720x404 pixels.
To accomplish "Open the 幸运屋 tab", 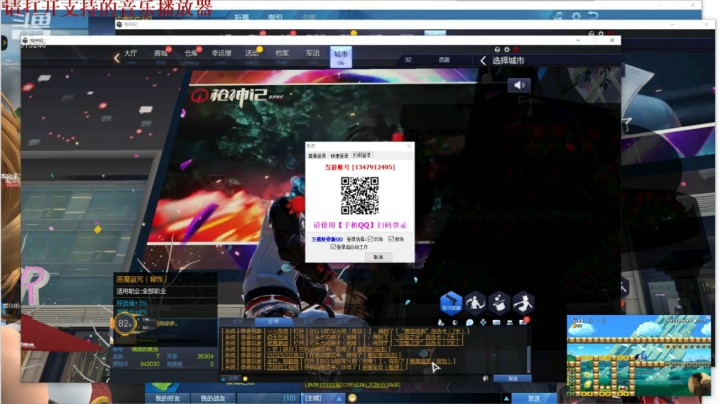I will [221, 56].
